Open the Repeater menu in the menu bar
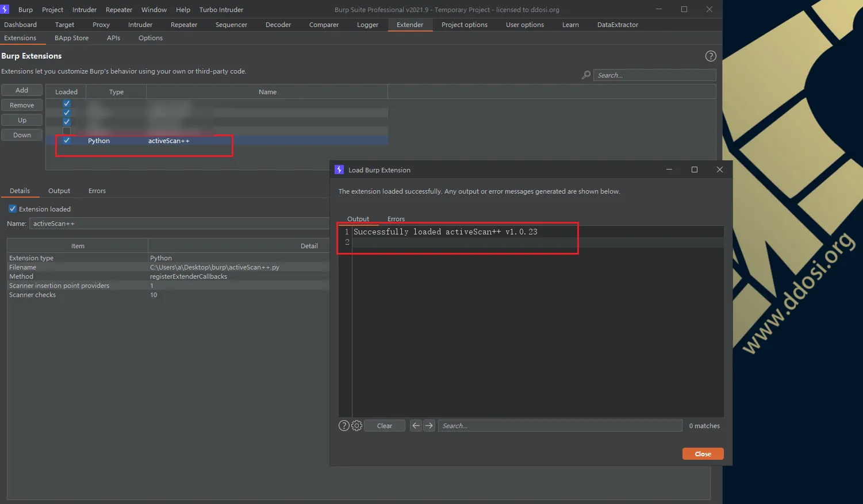The image size is (863, 504). tap(119, 10)
